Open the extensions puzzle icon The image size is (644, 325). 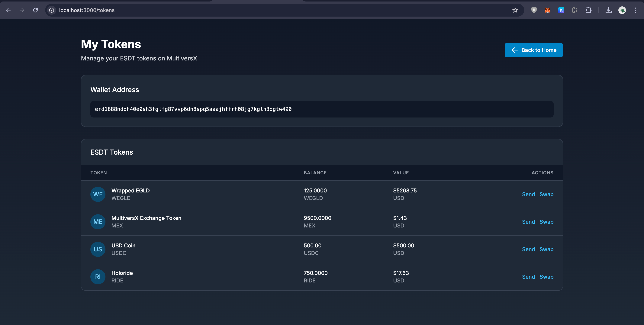click(x=588, y=10)
